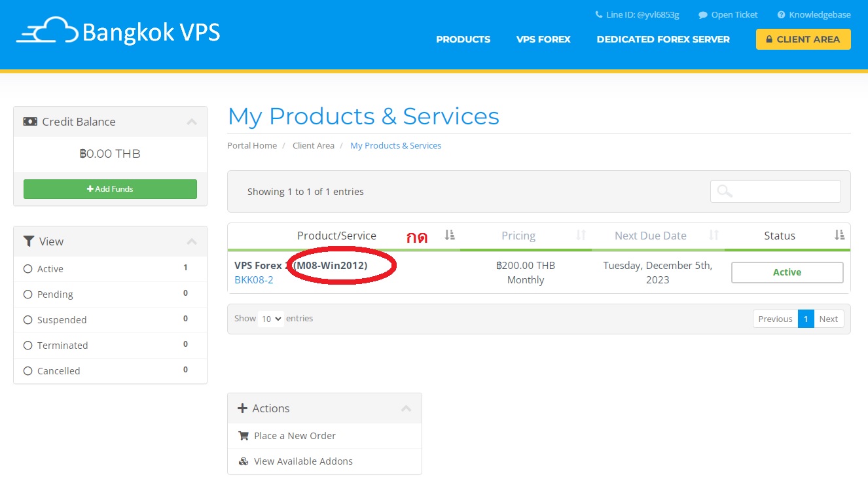
Task: Collapse the Actions panel chevron
Action: [407, 408]
